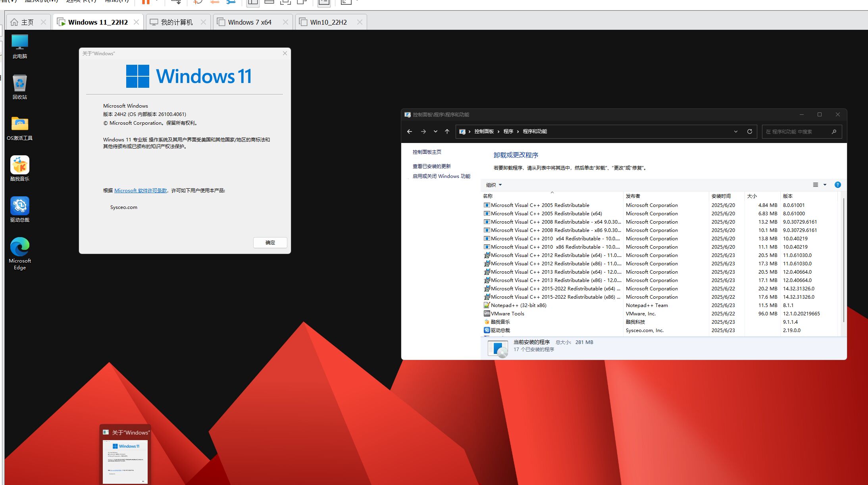This screenshot has height=485, width=868.
Task: Expand chevron after 程序 in address bar
Action: 518,131
